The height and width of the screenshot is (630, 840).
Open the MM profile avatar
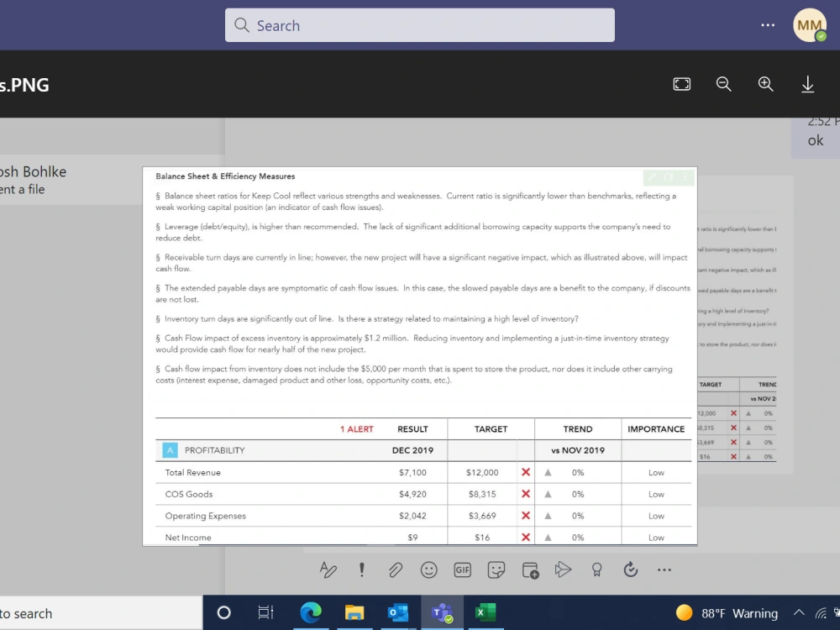810,25
